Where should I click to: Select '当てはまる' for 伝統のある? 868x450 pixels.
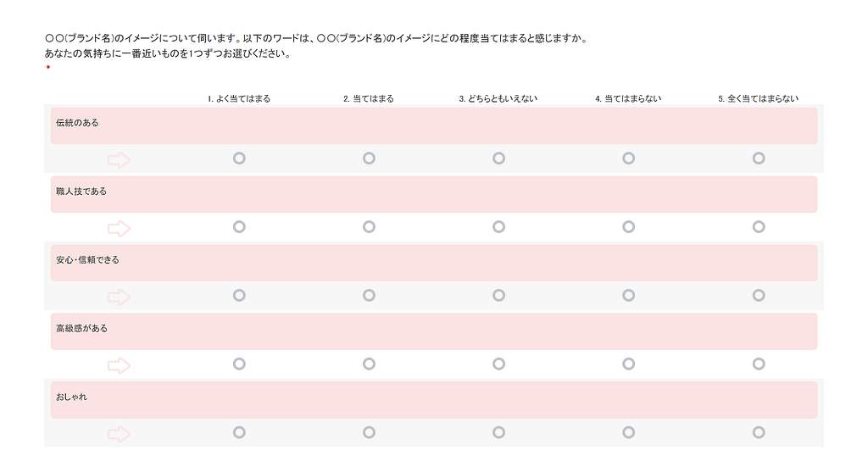point(369,158)
